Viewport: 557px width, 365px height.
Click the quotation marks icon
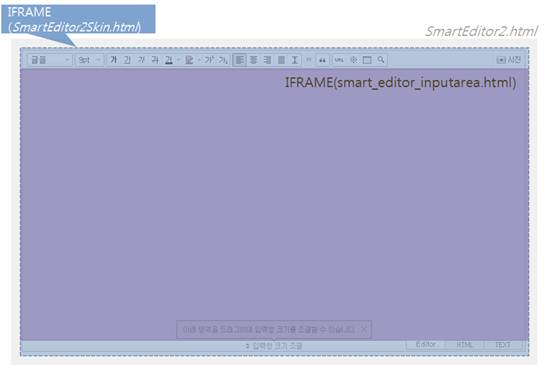coord(322,60)
